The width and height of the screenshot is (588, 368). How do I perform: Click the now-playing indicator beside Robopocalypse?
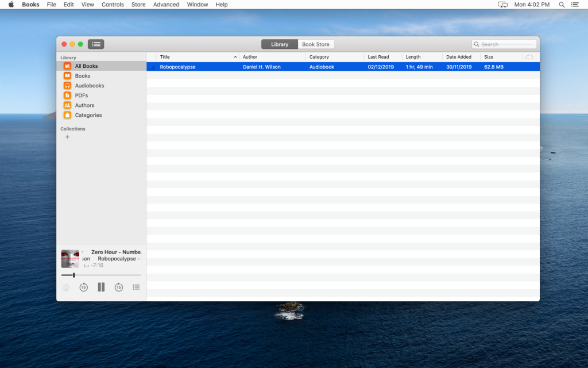152,67
